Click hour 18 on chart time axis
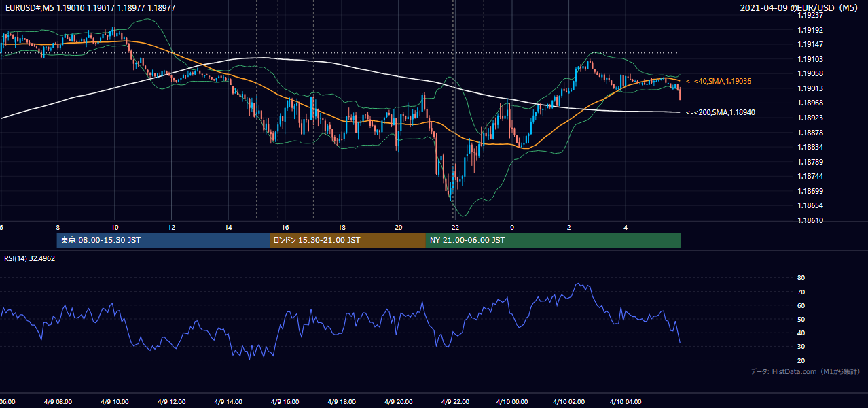Screen dimensions: 868x408 342,228
